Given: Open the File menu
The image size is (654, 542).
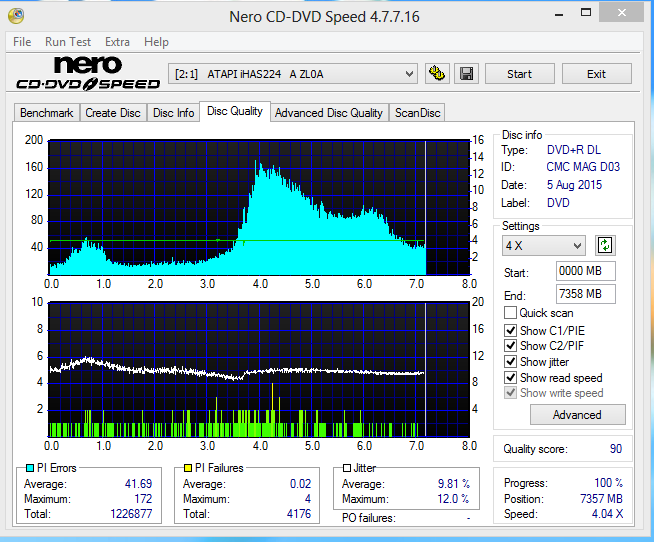Looking at the screenshot, I should click(22, 42).
